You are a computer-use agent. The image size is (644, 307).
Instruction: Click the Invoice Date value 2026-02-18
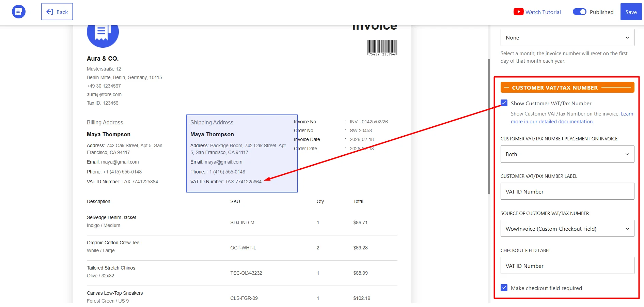coord(362,139)
